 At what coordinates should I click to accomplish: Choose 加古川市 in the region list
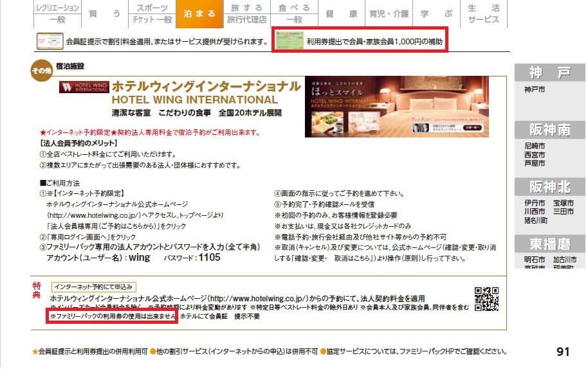[565, 260]
